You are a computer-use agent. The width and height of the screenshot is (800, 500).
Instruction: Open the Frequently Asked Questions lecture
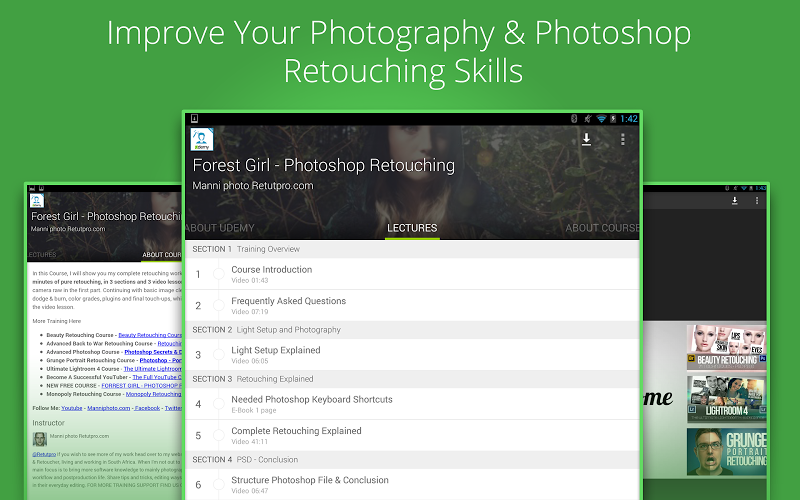point(412,306)
